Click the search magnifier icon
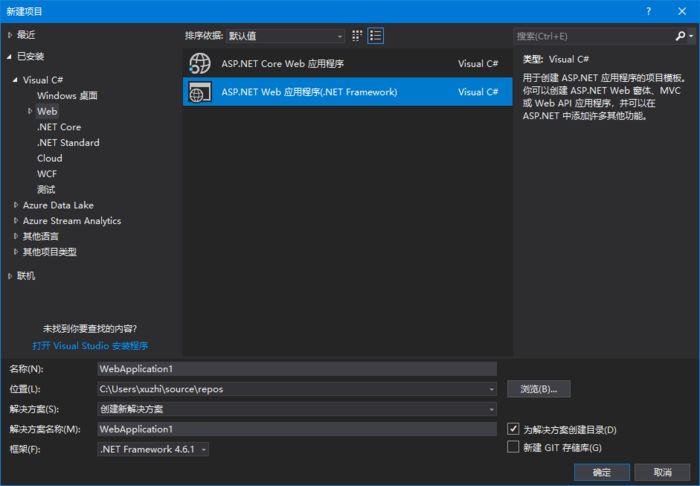This screenshot has width=700, height=486. click(680, 36)
